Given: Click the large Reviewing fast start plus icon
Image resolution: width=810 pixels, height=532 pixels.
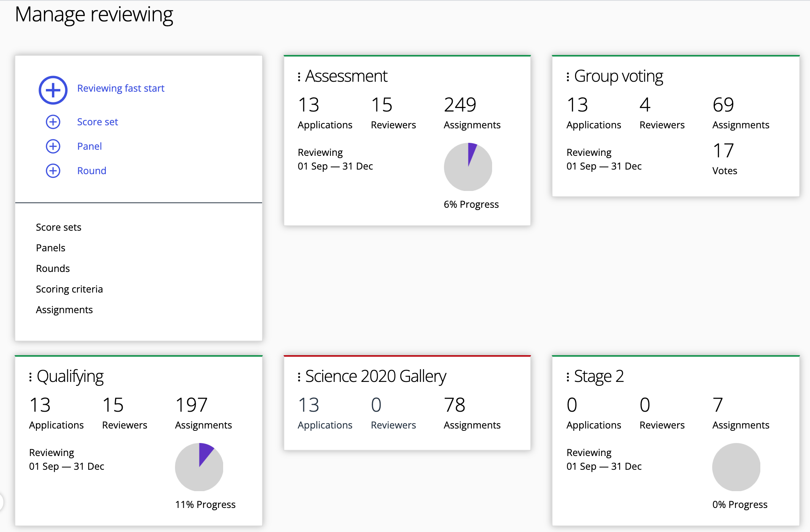Looking at the screenshot, I should (53, 90).
